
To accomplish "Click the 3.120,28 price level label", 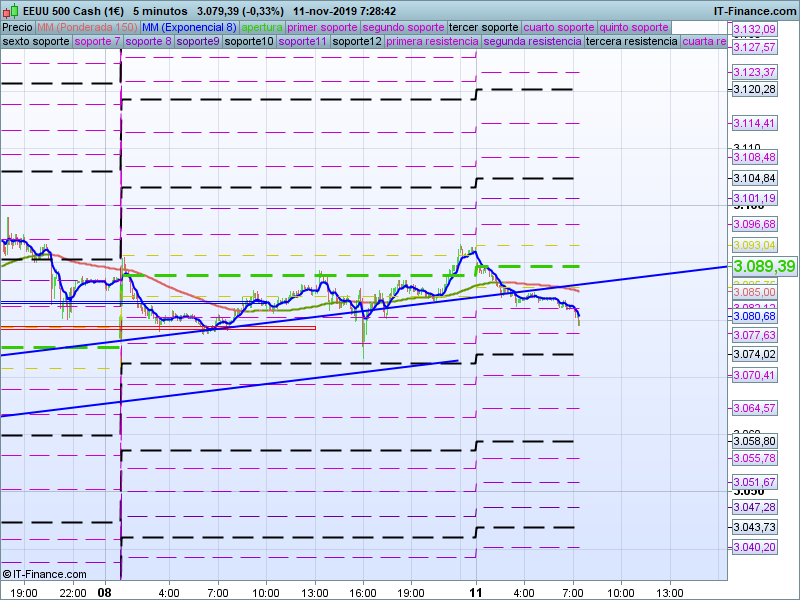I will pos(754,89).
